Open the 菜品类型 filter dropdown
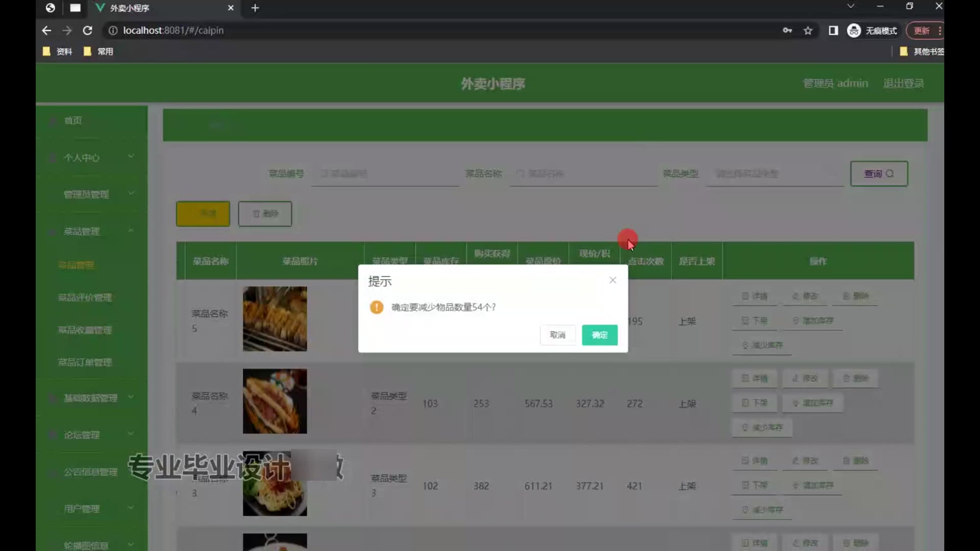980x551 pixels. pyautogui.click(x=775, y=174)
